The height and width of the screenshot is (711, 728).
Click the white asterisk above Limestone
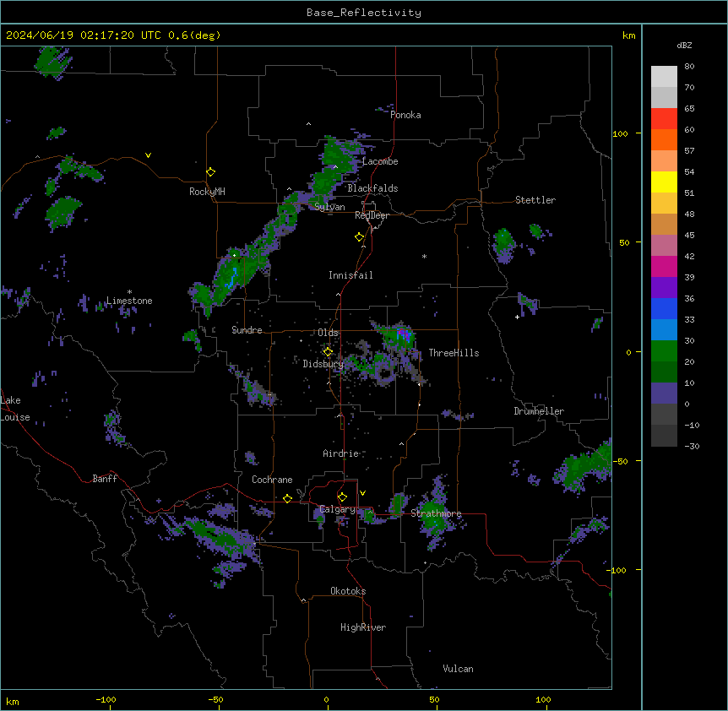(129, 292)
